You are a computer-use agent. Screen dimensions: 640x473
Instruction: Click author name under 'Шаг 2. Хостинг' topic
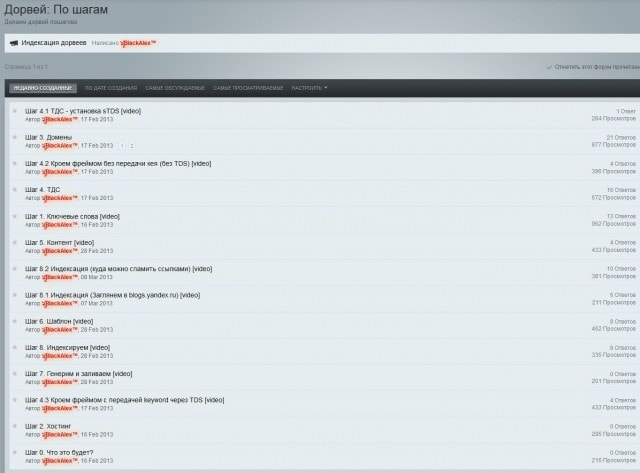click(60, 435)
